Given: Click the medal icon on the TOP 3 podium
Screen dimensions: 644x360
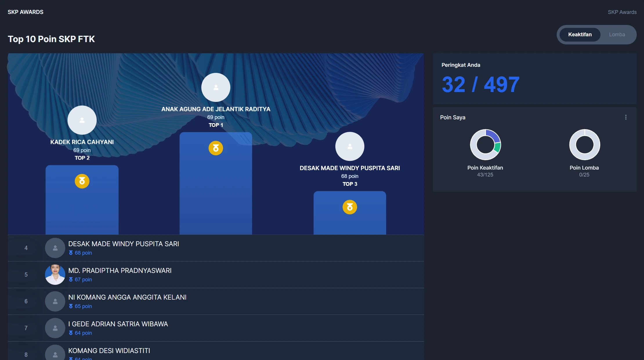Looking at the screenshot, I should click(x=350, y=207).
